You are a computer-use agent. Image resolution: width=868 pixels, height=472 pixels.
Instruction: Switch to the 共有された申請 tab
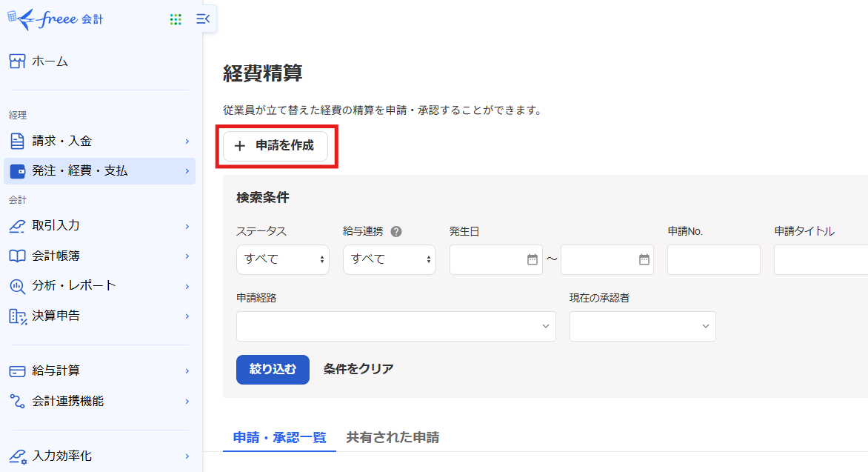[393, 437]
